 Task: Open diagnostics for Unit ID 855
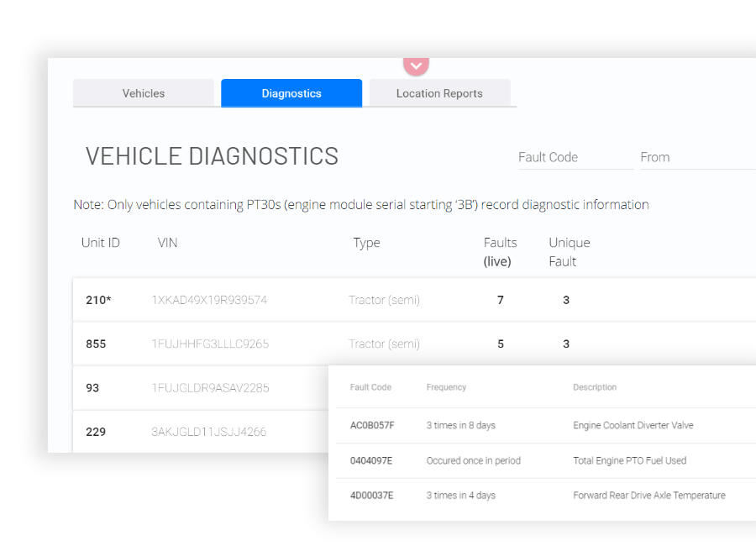[x=95, y=344]
